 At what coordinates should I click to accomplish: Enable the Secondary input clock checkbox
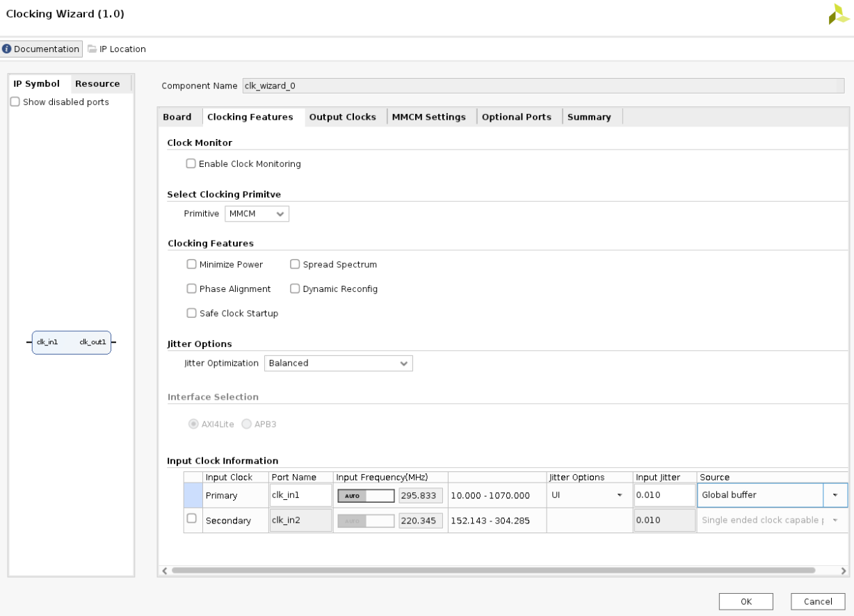pyautogui.click(x=191, y=518)
